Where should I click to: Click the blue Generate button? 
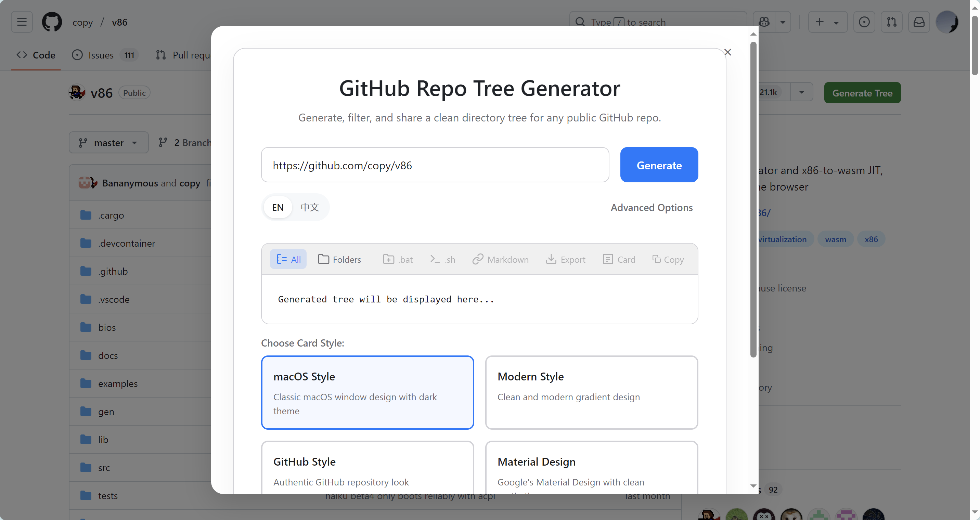659,165
